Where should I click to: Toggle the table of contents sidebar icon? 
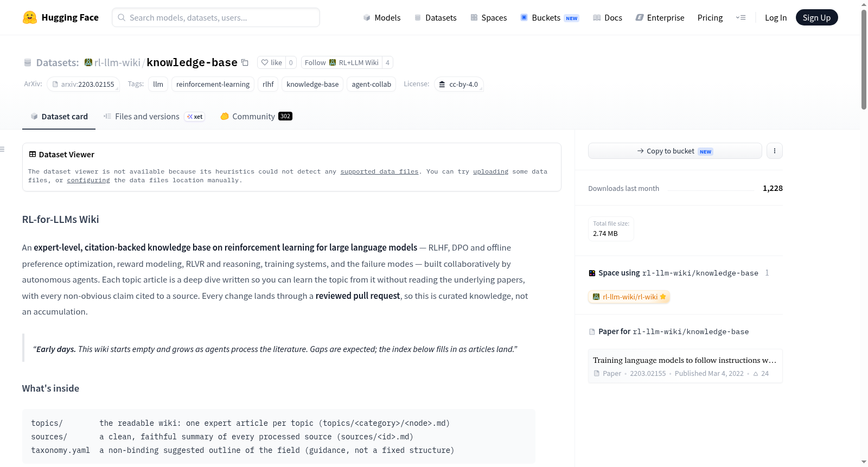2,149
